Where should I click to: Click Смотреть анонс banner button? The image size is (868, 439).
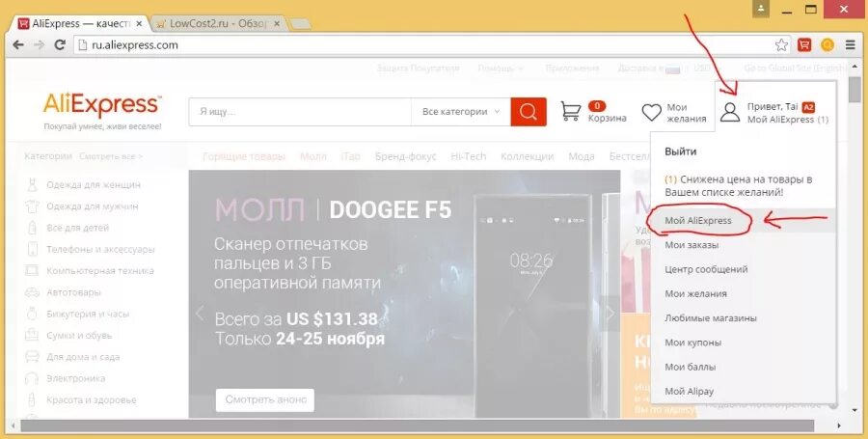click(x=265, y=399)
